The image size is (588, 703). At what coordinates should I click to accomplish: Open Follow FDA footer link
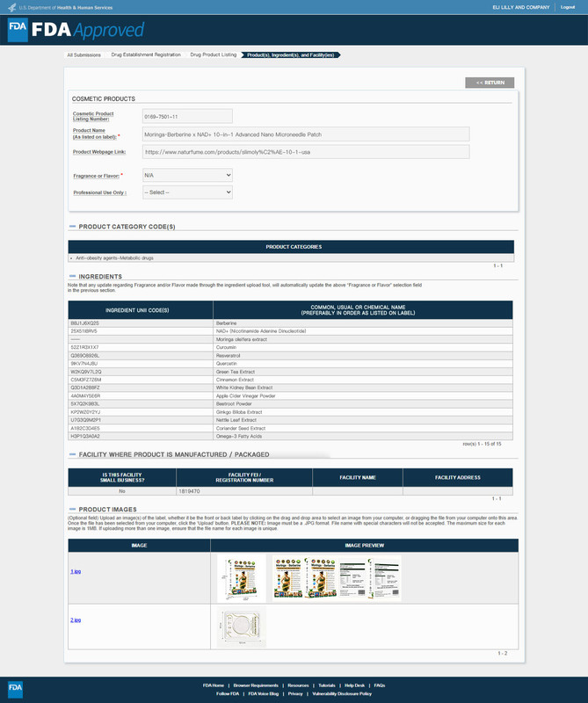click(x=228, y=693)
